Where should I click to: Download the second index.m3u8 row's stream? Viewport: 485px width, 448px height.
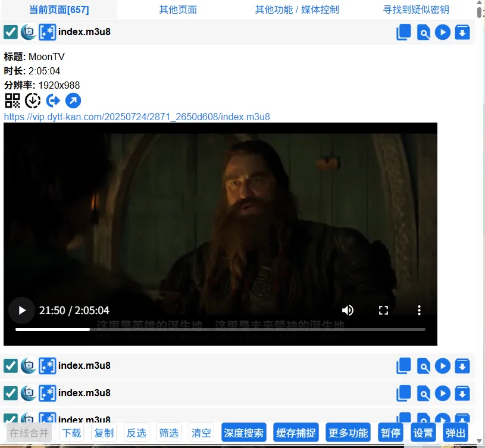tap(462, 366)
